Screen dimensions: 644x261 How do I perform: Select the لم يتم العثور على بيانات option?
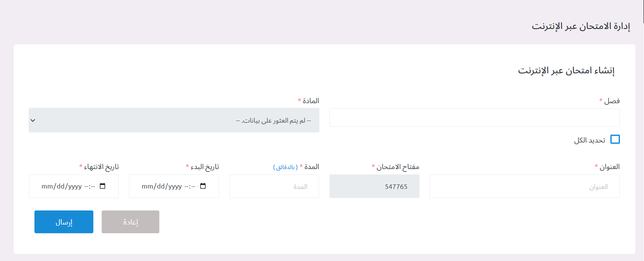point(174,121)
